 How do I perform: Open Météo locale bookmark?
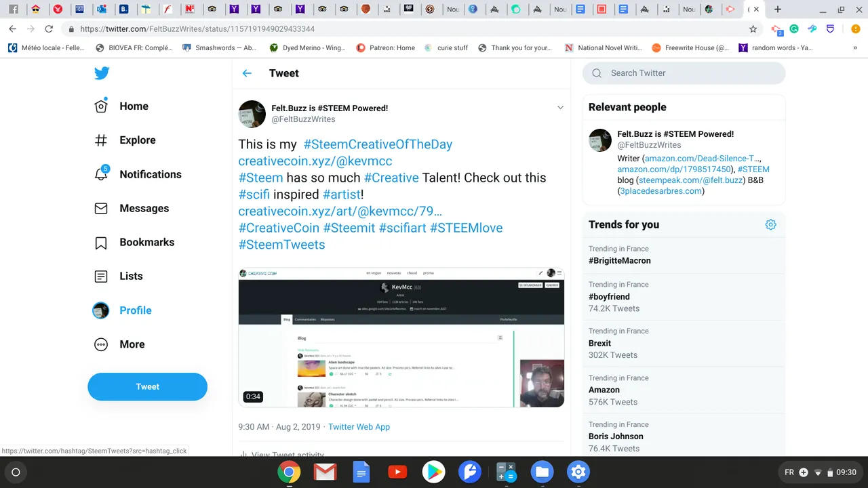(x=46, y=48)
